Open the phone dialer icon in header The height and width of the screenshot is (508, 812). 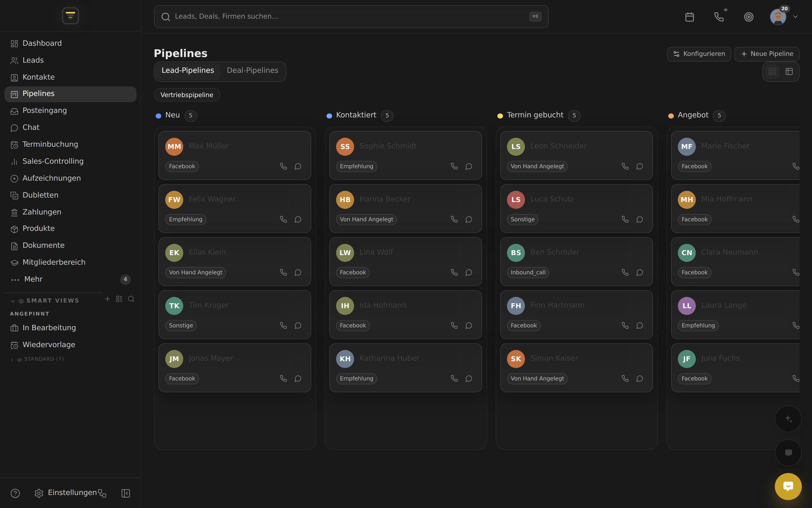click(719, 17)
